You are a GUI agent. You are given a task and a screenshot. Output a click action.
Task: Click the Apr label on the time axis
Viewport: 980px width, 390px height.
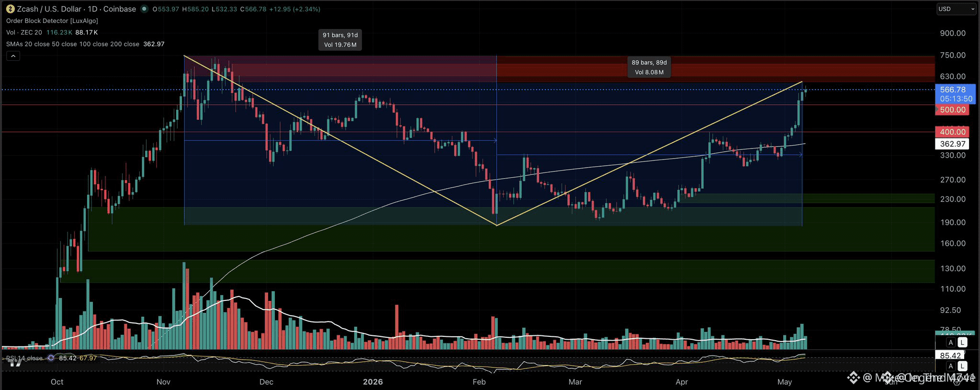(x=682, y=382)
